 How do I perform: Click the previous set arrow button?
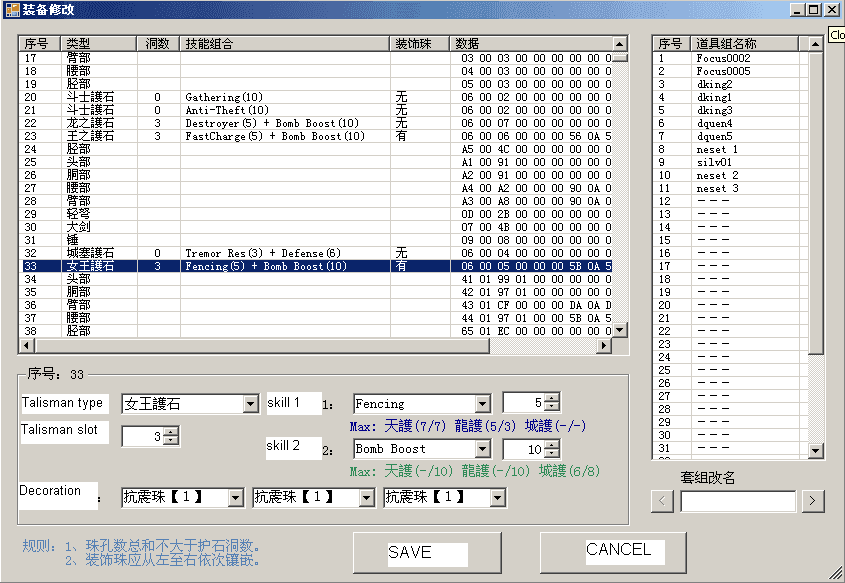[662, 501]
